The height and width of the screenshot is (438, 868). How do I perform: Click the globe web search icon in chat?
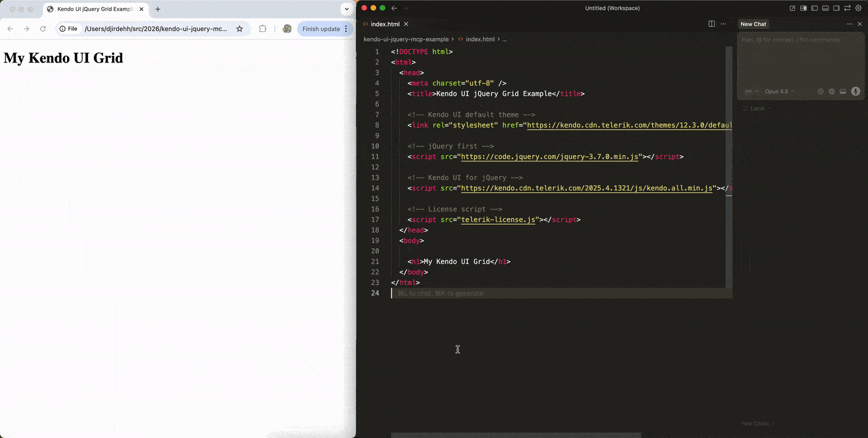tap(832, 91)
